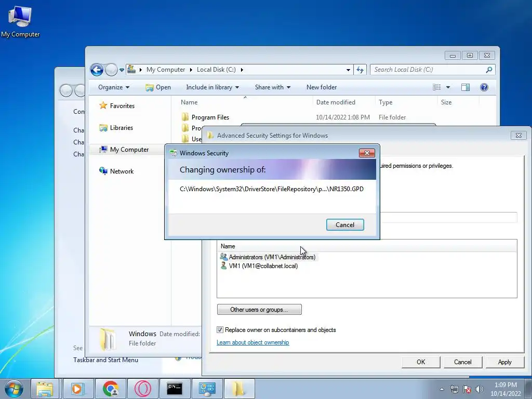Click My Computer breadcrumb segment
Screen dimensions: 532x399
point(166,70)
